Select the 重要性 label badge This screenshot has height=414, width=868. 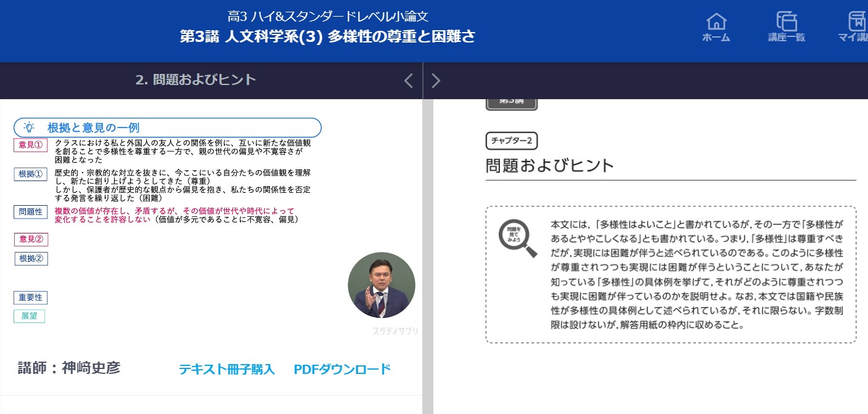point(30,298)
